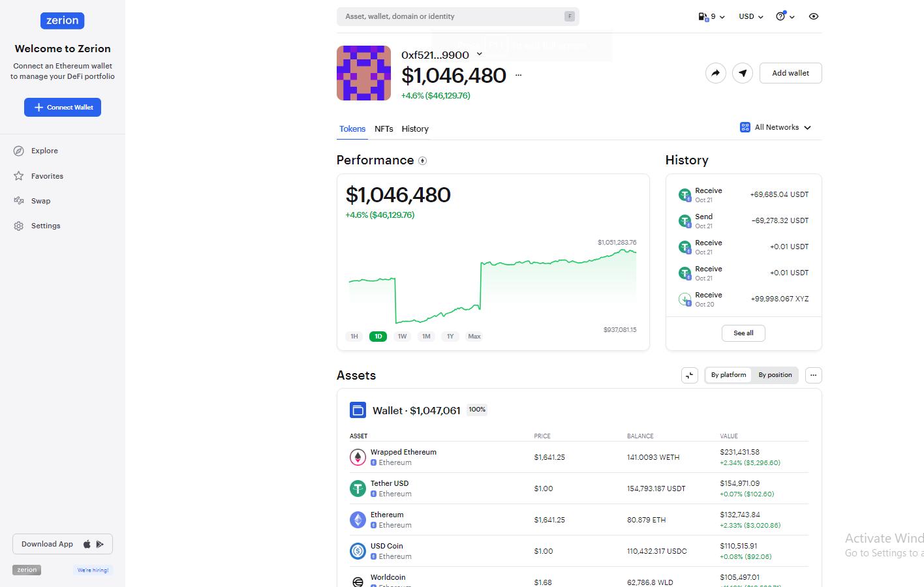Click the VALUE column header
Screen dimensions: 924x587
pyautogui.click(x=729, y=436)
